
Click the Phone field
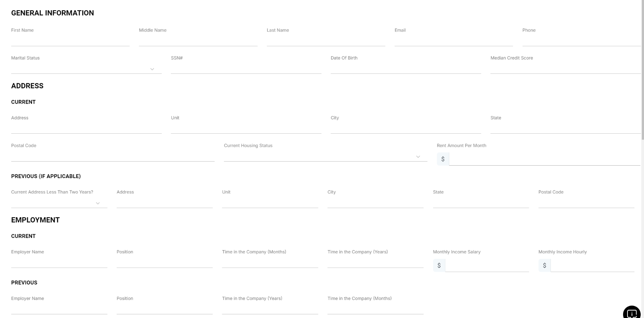click(x=581, y=41)
